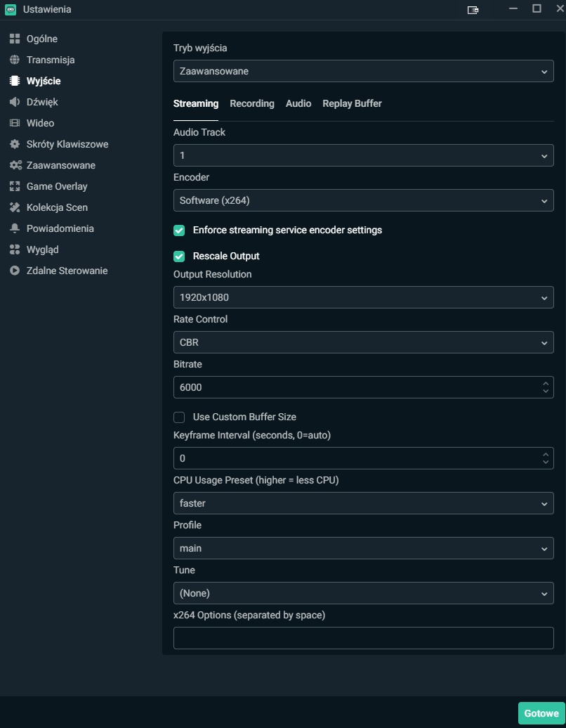Increase Bitrate with the up stepper arrow
Image resolution: width=566 pixels, height=728 pixels.
[x=546, y=384]
